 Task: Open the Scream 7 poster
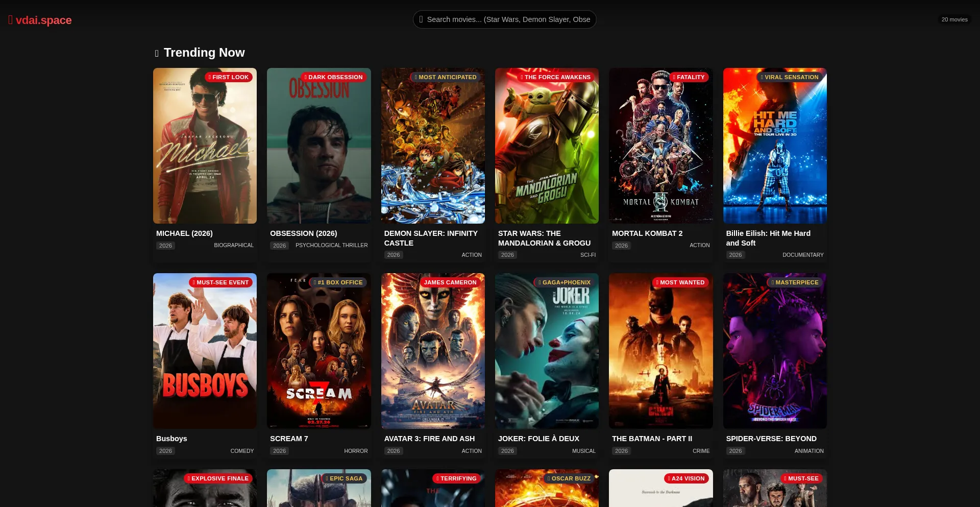pyautogui.click(x=319, y=351)
